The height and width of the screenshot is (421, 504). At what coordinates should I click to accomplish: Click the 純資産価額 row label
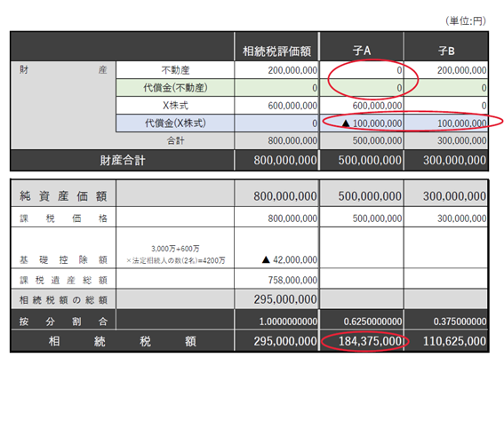pos(63,195)
